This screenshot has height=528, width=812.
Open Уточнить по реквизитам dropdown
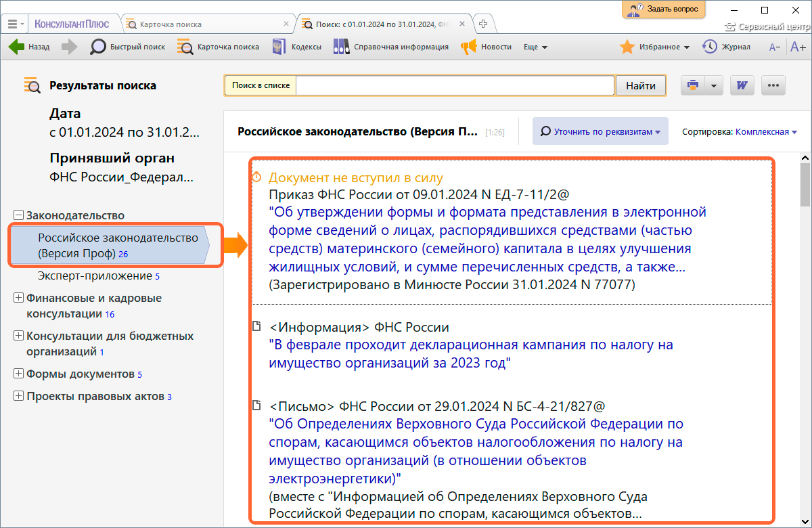[600, 131]
